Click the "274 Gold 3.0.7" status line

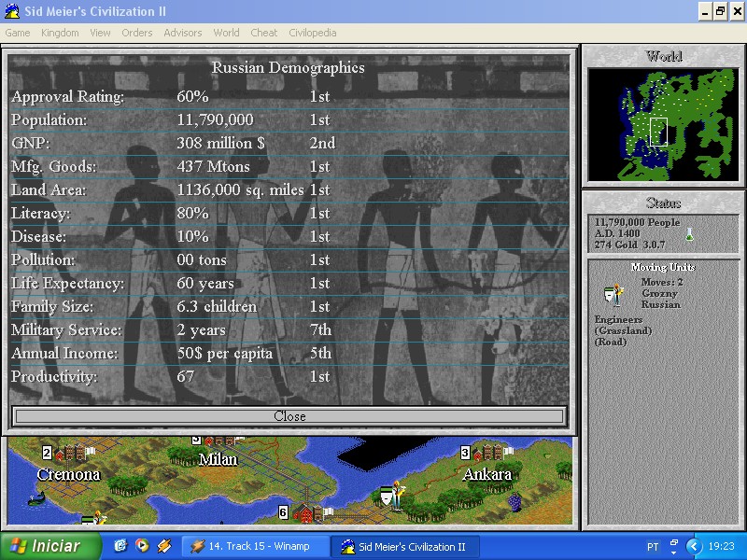click(629, 245)
